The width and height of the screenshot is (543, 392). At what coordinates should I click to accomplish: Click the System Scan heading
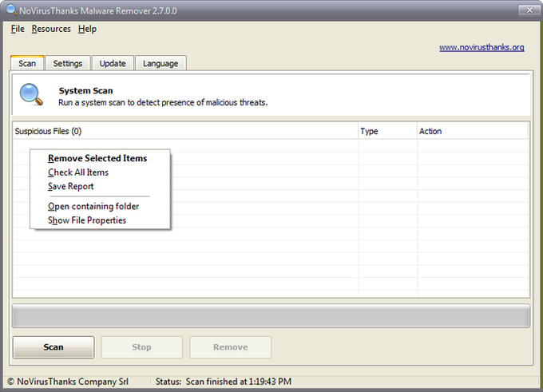(x=86, y=91)
